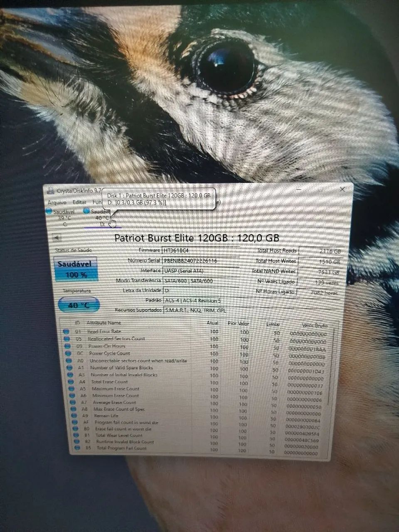The width and height of the screenshot is (399, 532).
Task: Click the Head Error Rate attribute icon
Action: 66,332
